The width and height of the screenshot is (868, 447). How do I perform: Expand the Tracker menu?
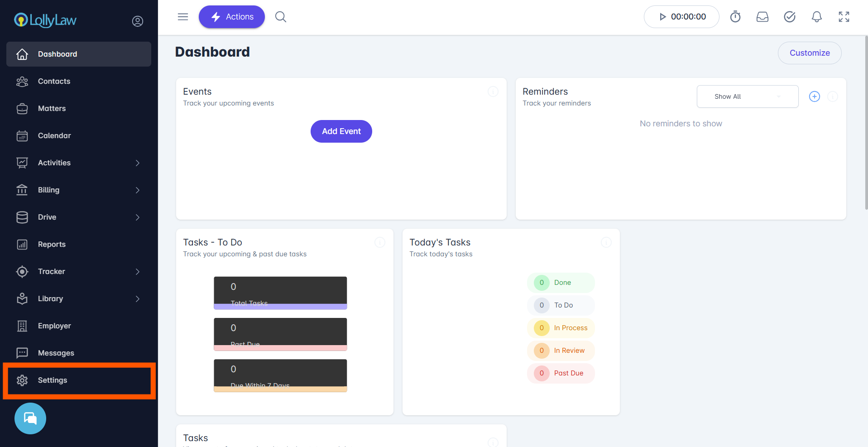pyautogui.click(x=79, y=271)
